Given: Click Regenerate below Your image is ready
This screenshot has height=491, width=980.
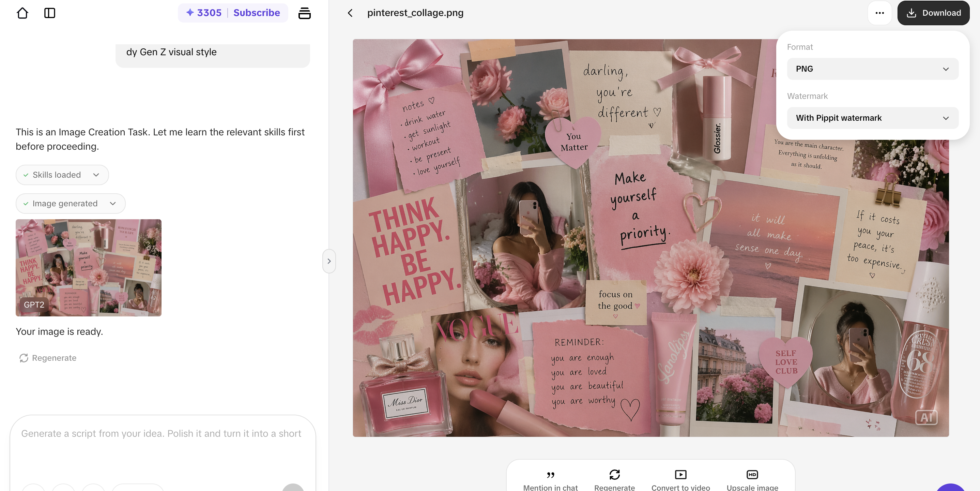Looking at the screenshot, I should (x=48, y=358).
